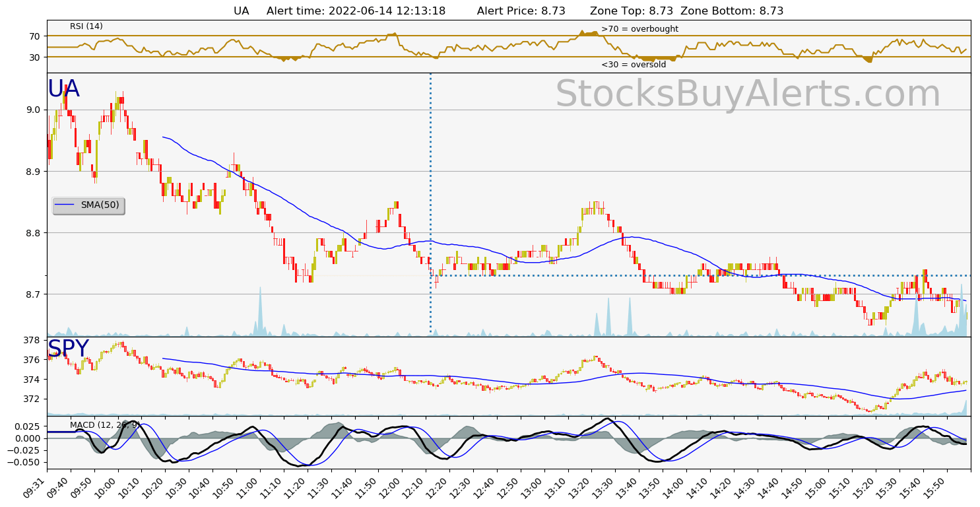This screenshot has width=980, height=507.
Task: Click the 'UA' ticker in the top title line
Action: [241, 11]
